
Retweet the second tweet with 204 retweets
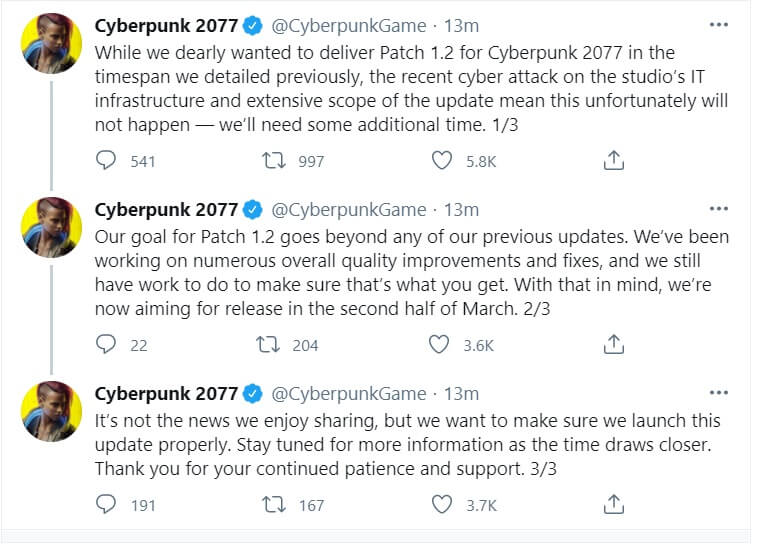click(270, 345)
